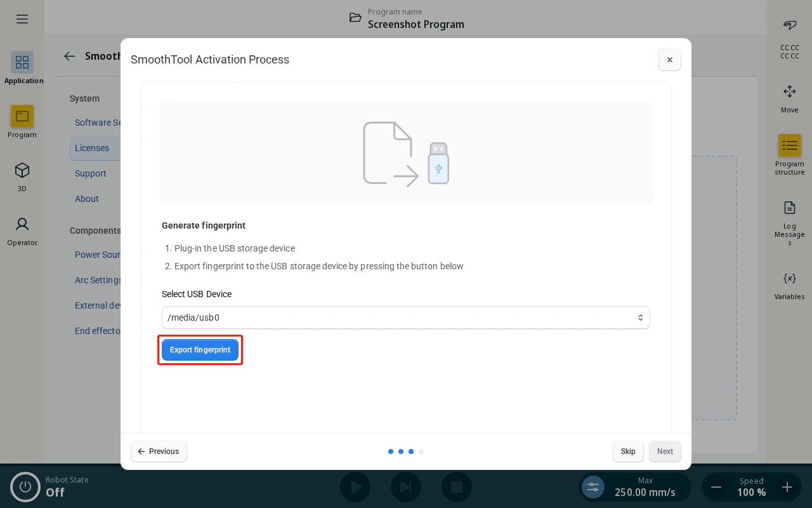Expand the Select USB Device dropdown
Viewport: 812px width, 508px height.
point(406,317)
